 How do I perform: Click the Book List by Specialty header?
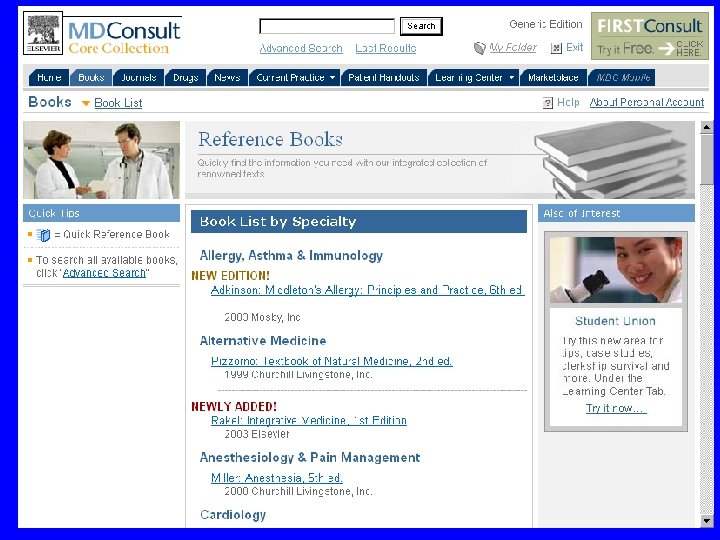[x=359, y=222]
